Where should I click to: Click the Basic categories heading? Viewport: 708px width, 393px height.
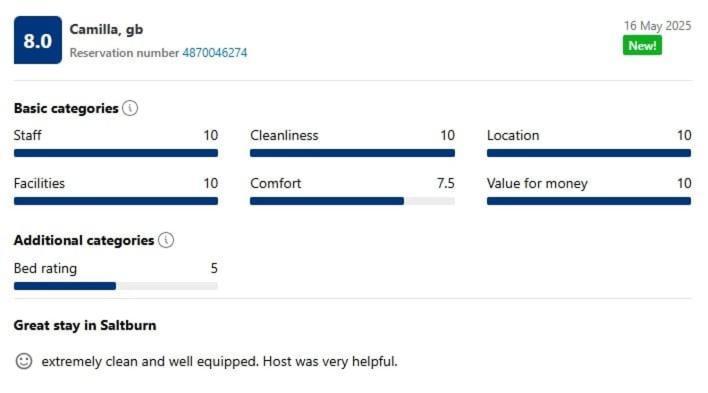pos(66,108)
